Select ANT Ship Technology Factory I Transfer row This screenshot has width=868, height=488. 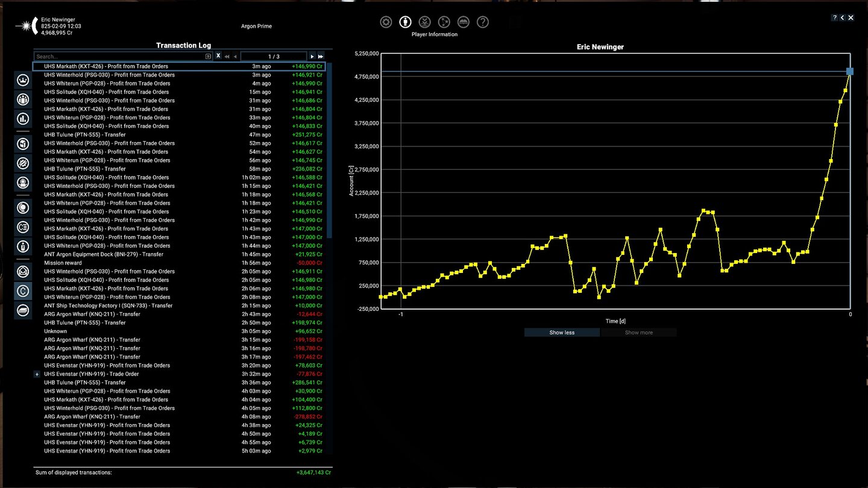point(179,305)
